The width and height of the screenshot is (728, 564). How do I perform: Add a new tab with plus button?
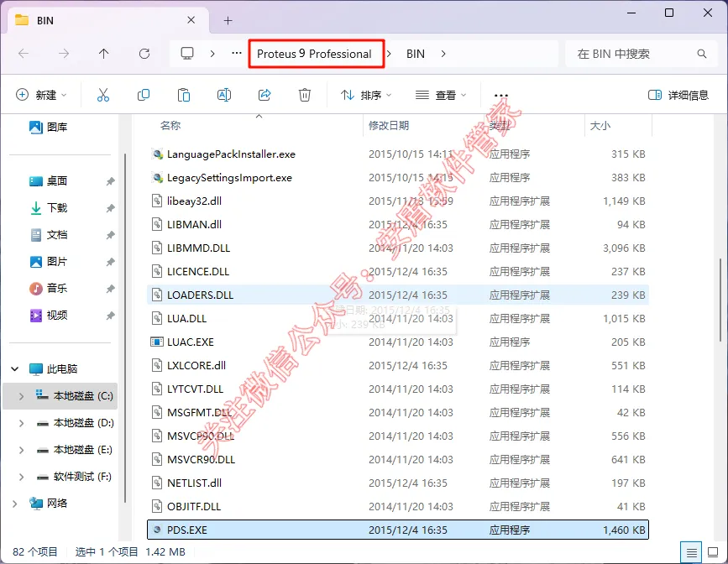click(x=228, y=20)
